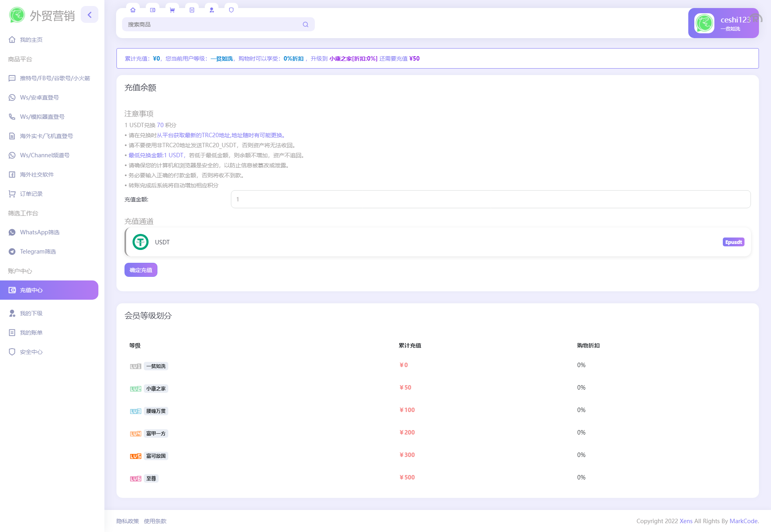Click the 确定充值 button
This screenshot has width=771, height=532.
pos(141,270)
